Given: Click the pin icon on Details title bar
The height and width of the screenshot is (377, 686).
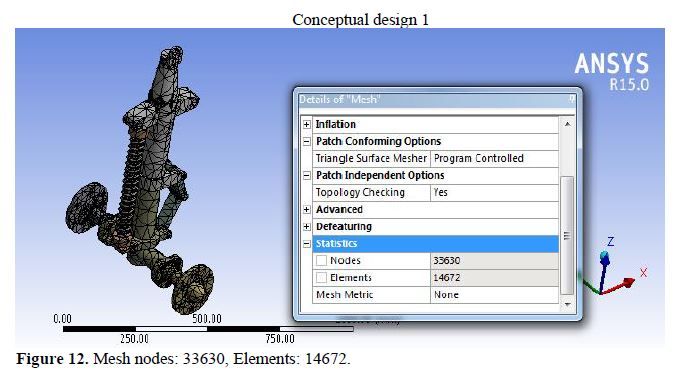Looking at the screenshot, I should click(x=572, y=99).
